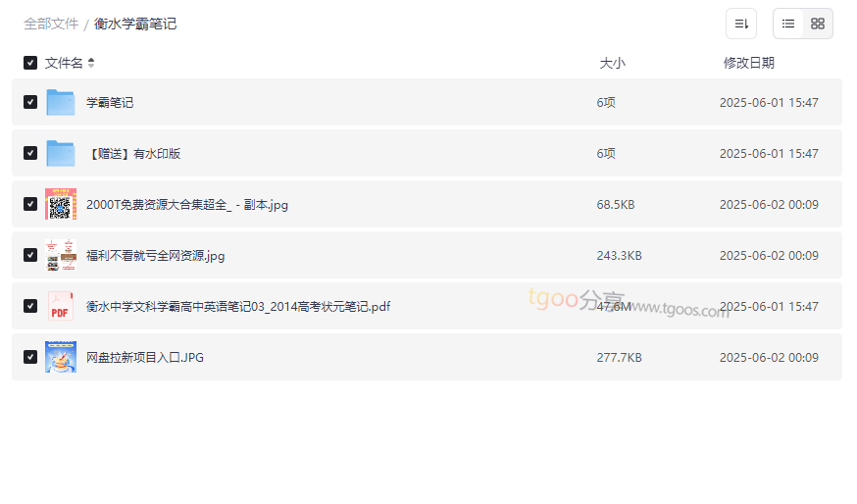The image size is (857, 504).
Task: Open thumbnail of 网盘拉新项目入口.JPG
Action: pos(61,357)
